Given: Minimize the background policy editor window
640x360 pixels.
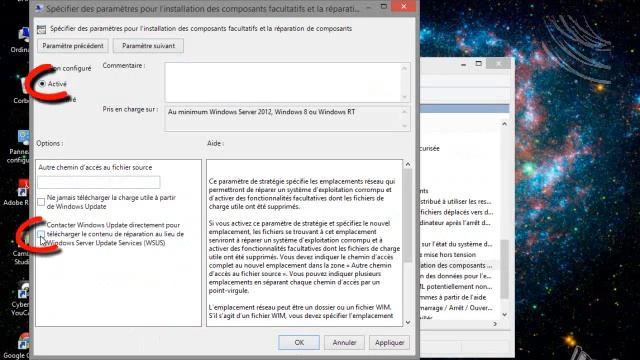Looking at the screenshot, I should coord(463,64).
